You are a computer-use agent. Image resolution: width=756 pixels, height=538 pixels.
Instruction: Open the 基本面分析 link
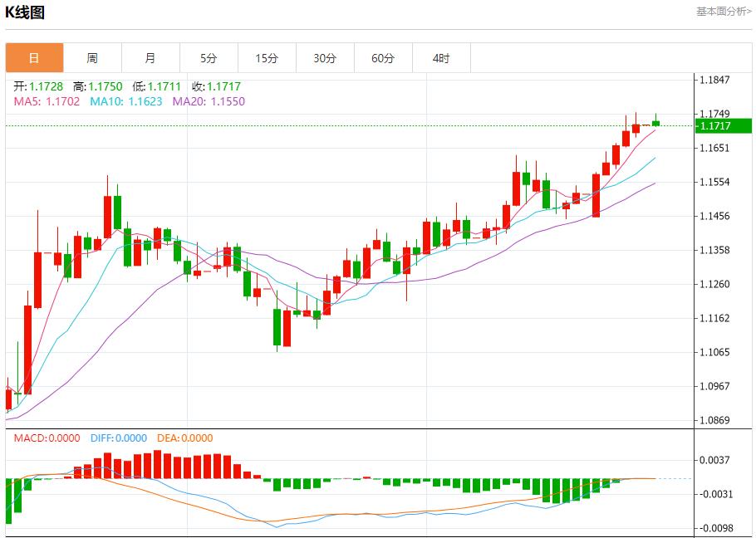[x=724, y=12]
